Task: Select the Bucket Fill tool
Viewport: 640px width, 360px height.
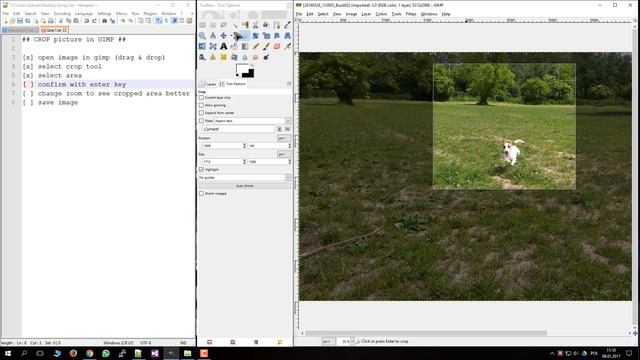Action: tap(234, 47)
